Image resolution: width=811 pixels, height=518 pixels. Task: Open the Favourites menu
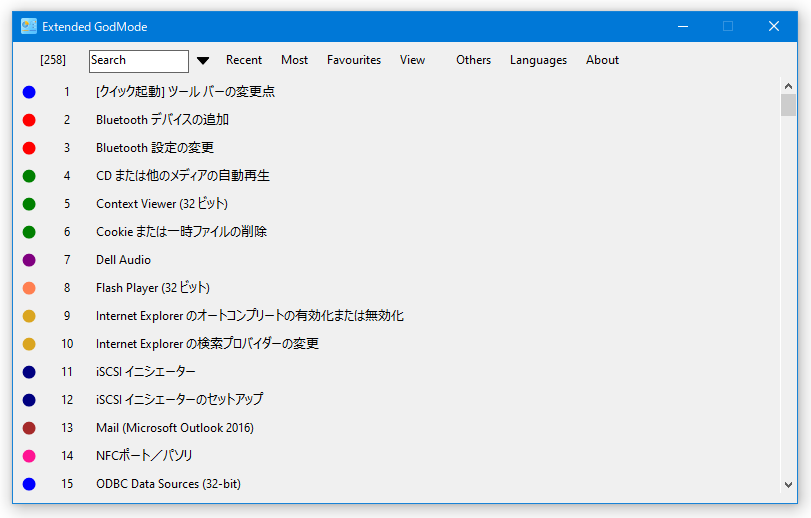pos(354,60)
